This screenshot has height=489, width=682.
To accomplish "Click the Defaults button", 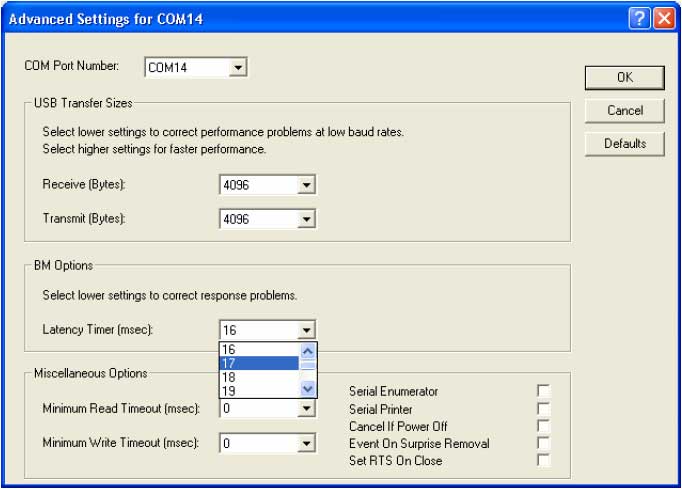I will (x=625, y=144).
